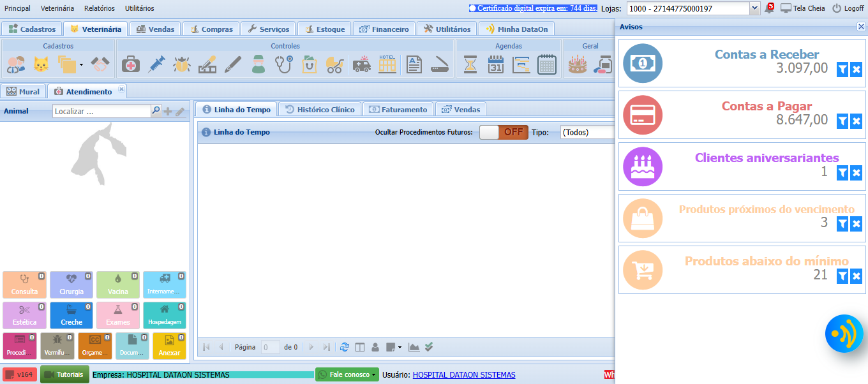Switch to the Histórico Clínico tab
Image resolution: width=868 pixels, height=384 pixels.
tap(320, 109)
